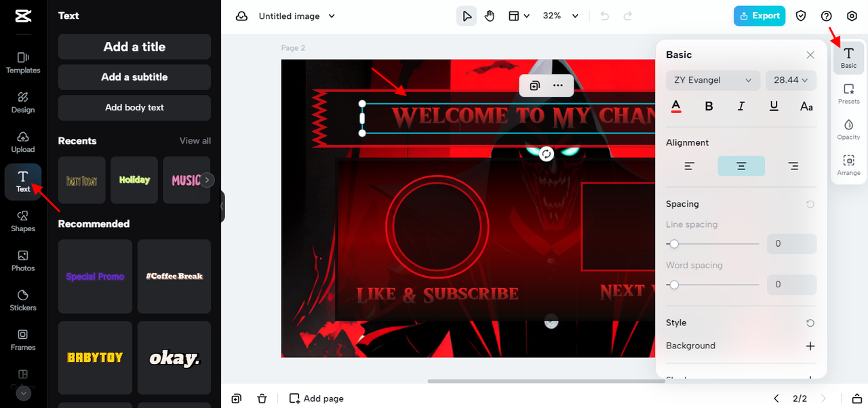Viewport: 868px width, 408px height.
Task: Open the layout view dropdown
Action: (x=519, y=16)
